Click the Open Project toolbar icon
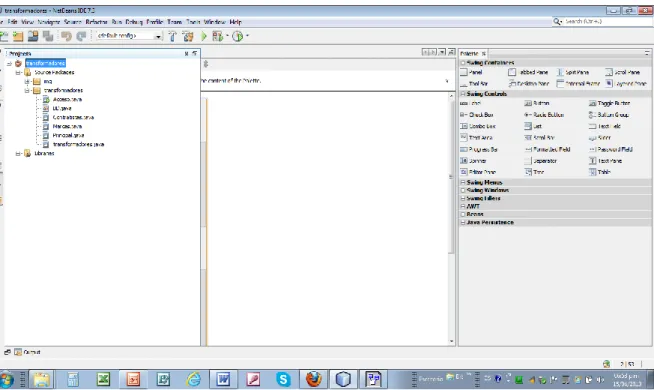The width and height of the screenshot is (654, 390). pyautogui.click(x=18, y=37)
